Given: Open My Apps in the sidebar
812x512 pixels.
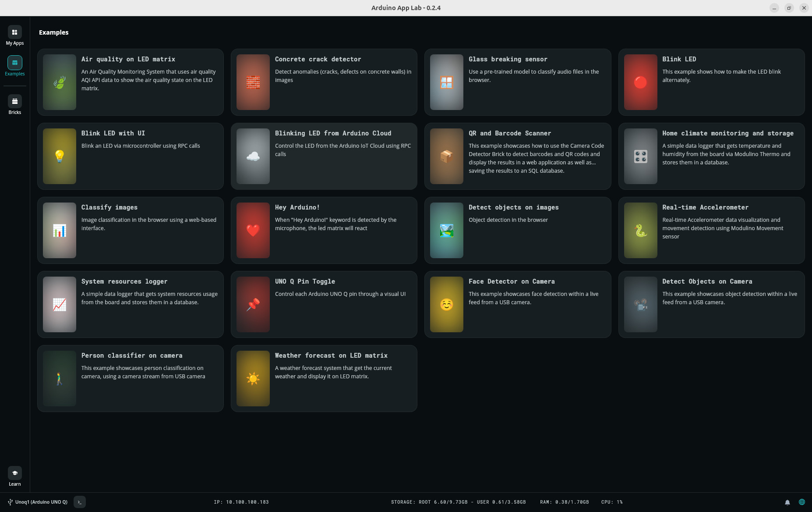Looking at the screenshot, I should click(14, 36).
